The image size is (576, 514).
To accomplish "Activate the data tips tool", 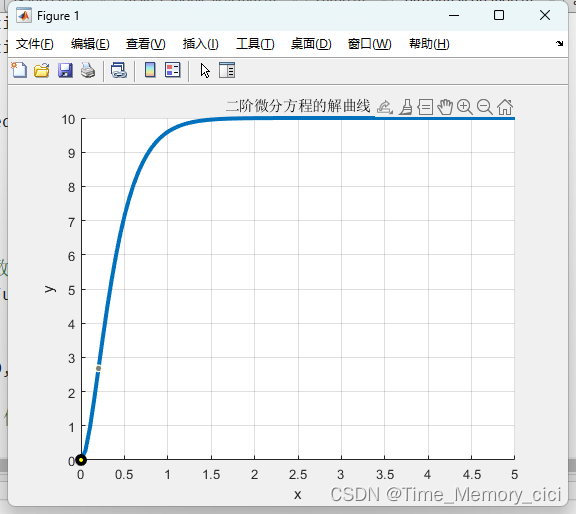I will pyautogui.click(x=425, y=107).
